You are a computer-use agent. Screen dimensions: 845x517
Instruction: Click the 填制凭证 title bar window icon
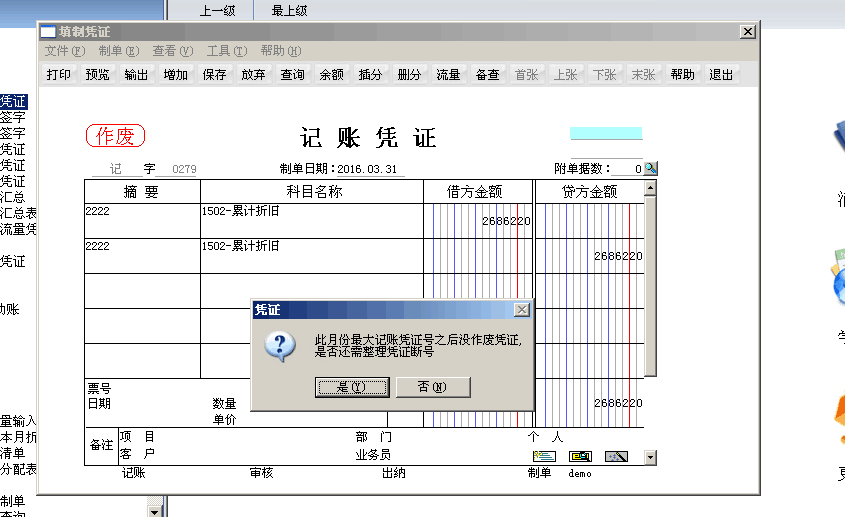pyautogui.click(x=48, y=32)
